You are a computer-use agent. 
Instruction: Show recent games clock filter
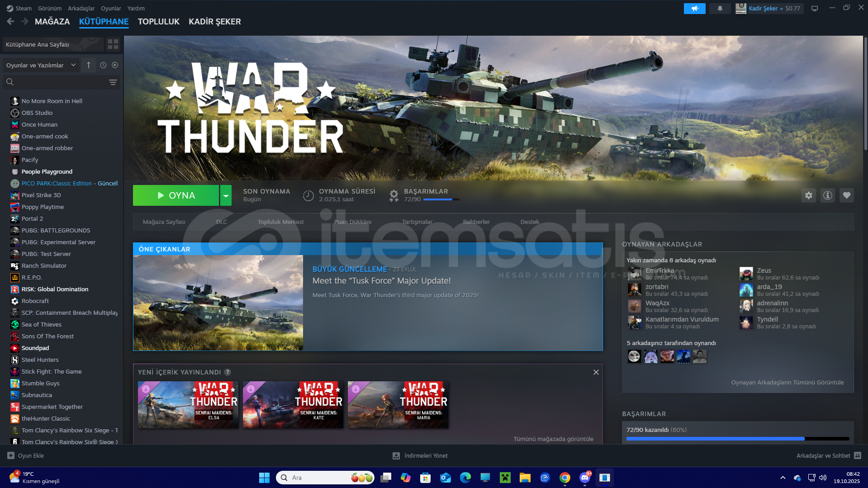point(103,65)
